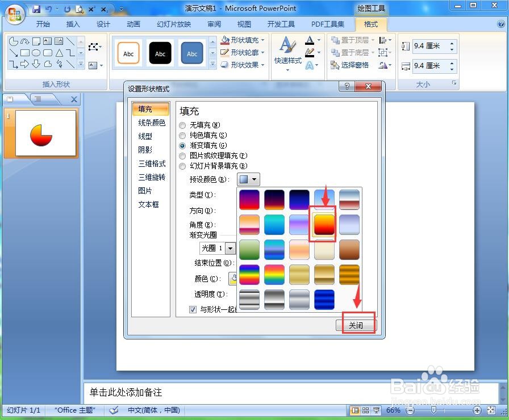Viewport: 509px width, 420px height.
Task: Open the Animations ribbon tab
Action: (x=133, y=24)
